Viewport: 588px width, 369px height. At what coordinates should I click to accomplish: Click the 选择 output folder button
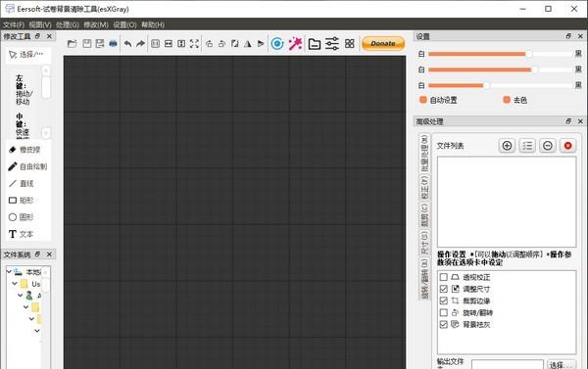pos(562,364)
